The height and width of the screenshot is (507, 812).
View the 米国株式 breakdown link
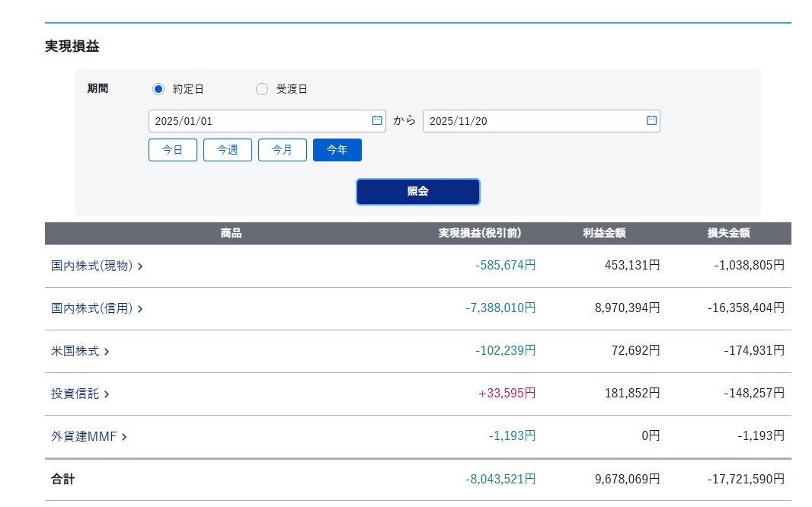[x=75, y=351]
